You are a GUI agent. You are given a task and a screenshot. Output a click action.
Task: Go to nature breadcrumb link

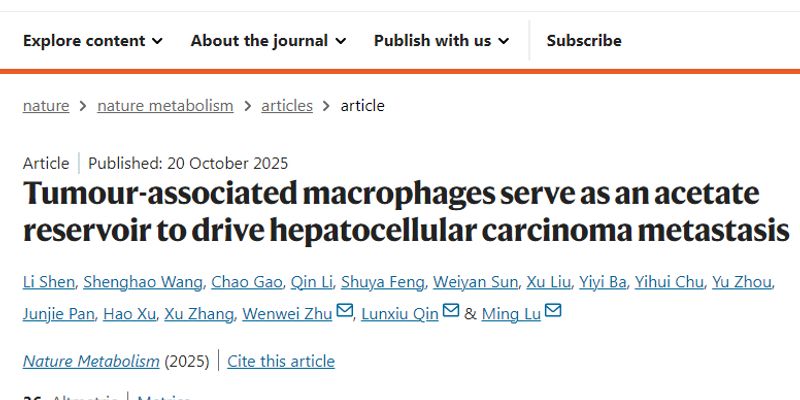[x=46, y=105]
